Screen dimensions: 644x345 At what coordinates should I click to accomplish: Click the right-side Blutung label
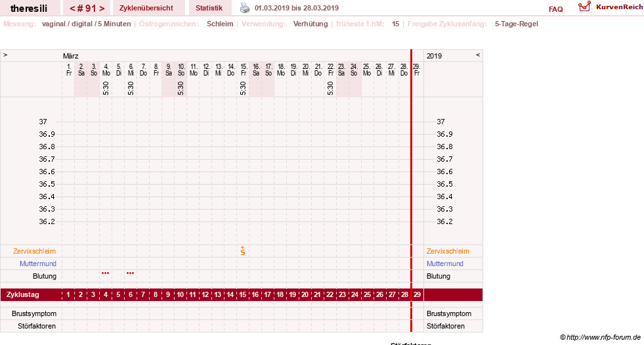pos(439,276)
